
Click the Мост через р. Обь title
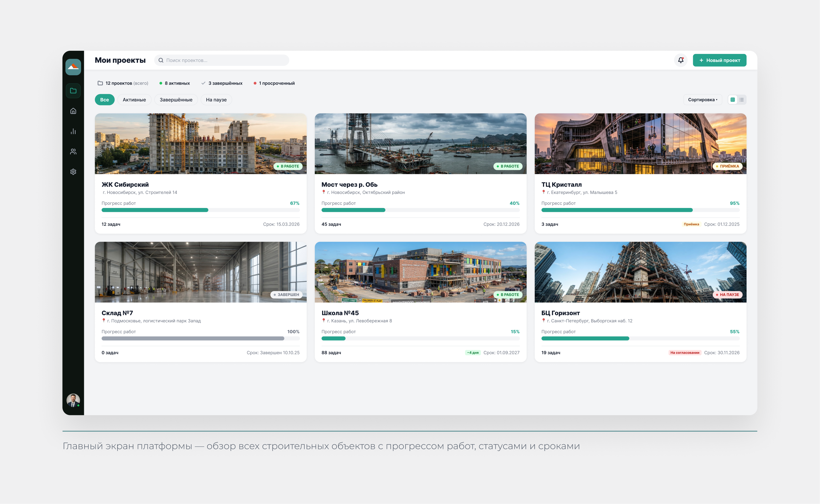[349, 185]
